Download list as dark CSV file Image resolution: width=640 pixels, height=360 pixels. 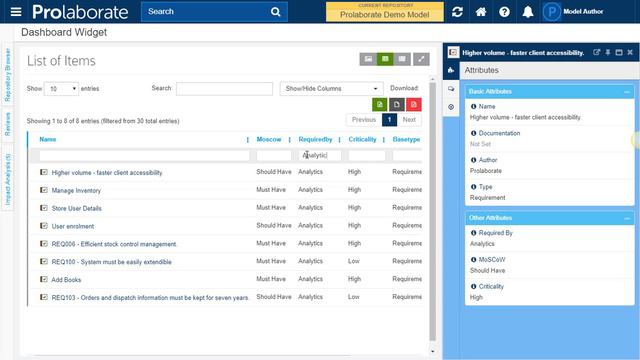pos(397,104)
